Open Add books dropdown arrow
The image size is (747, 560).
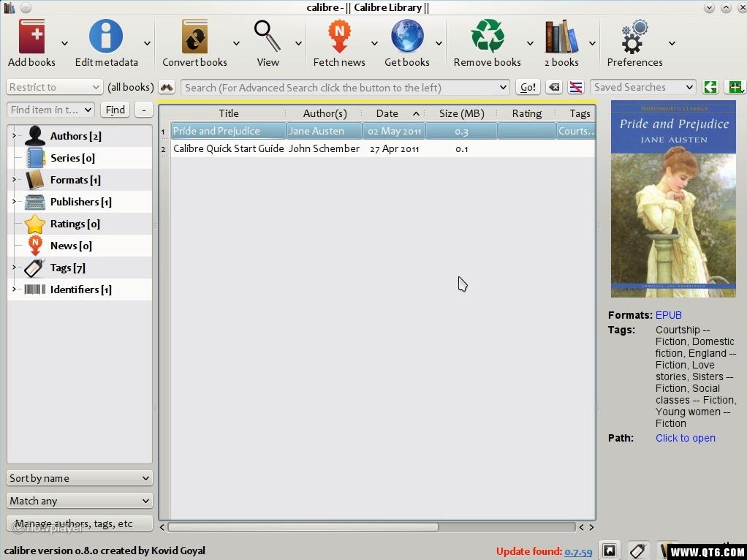tap(64, 43)
